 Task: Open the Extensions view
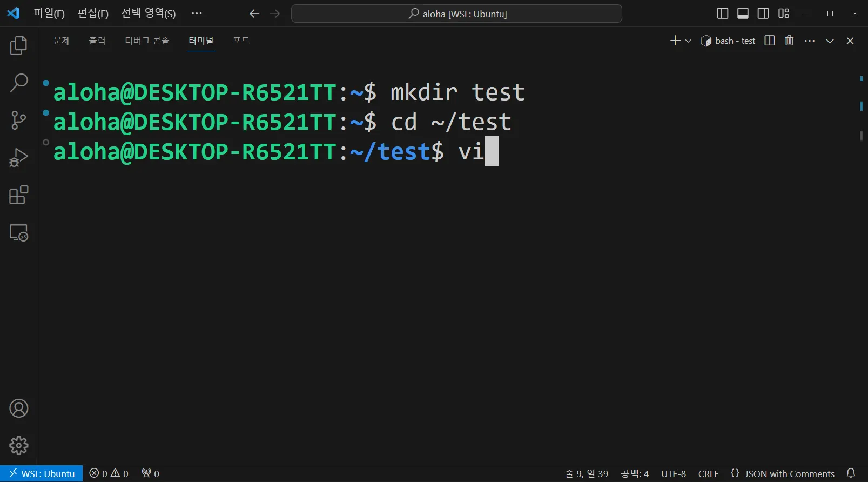(x=18, y=195)
